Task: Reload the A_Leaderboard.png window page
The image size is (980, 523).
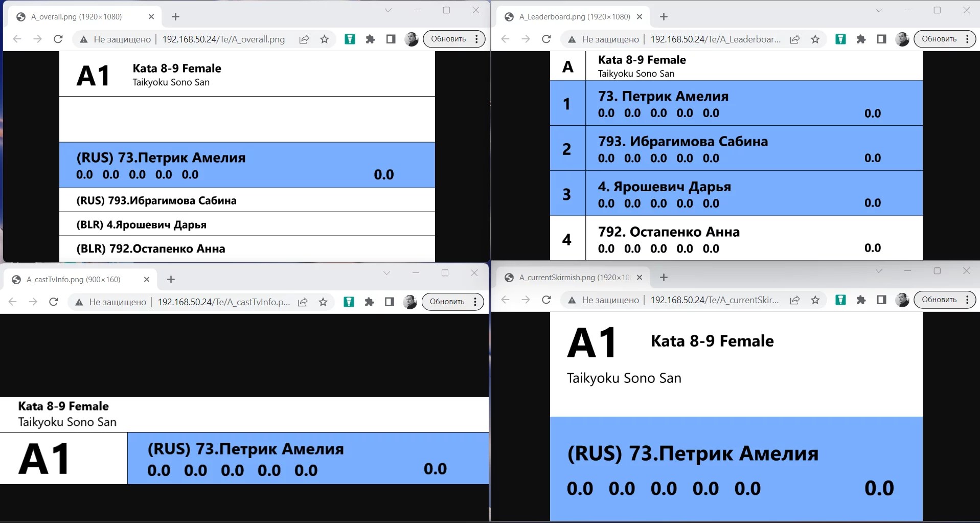Action: tap(546, 39)
